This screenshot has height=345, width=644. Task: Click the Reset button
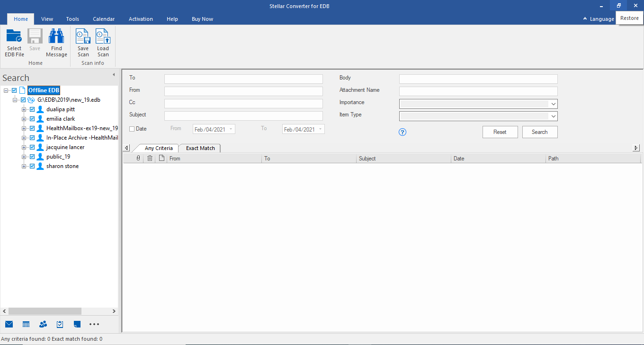[500, 132]
